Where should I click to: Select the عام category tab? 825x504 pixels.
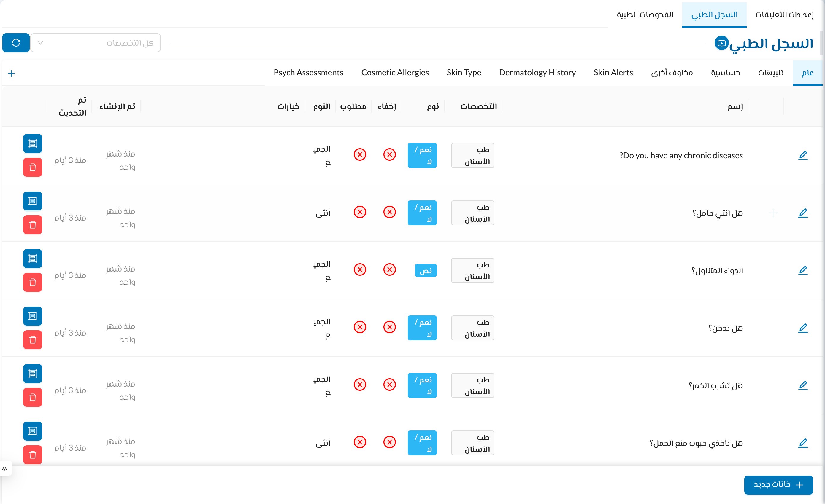807,73
